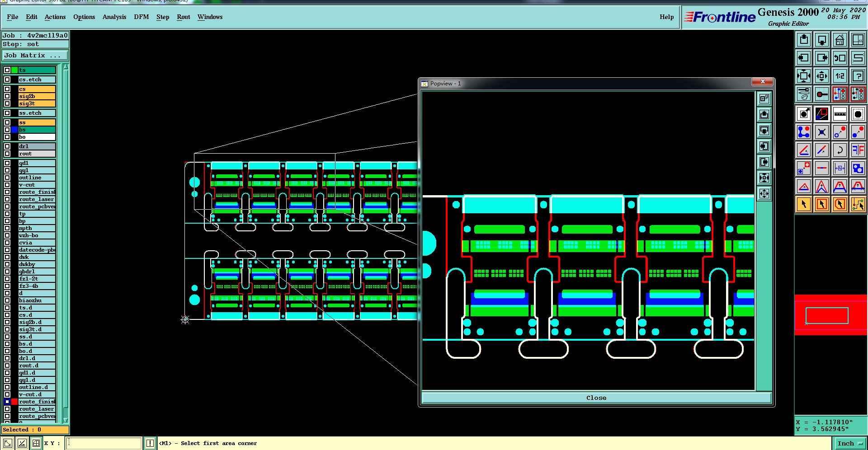Click the grid icon beside XY field

(x=36, y=443)
